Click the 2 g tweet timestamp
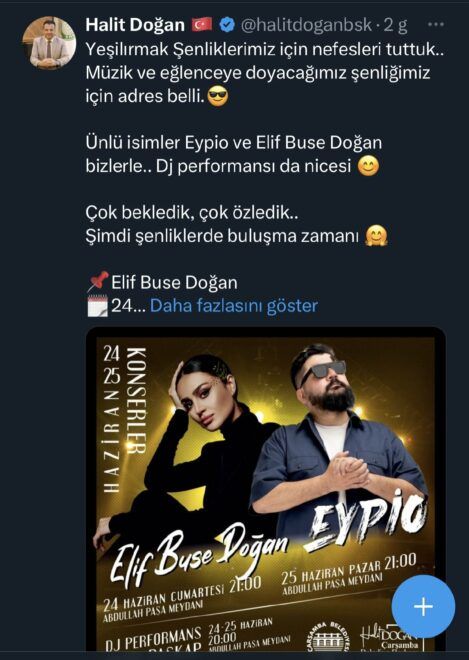This screenshot has height=660, width=469. 395,25
